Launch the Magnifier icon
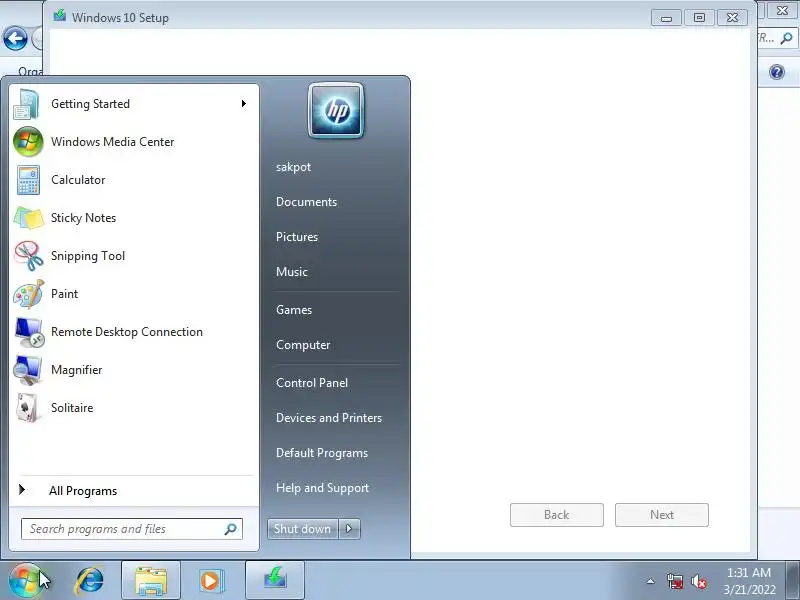The image size is (800, 600). [x=28, y=370]
